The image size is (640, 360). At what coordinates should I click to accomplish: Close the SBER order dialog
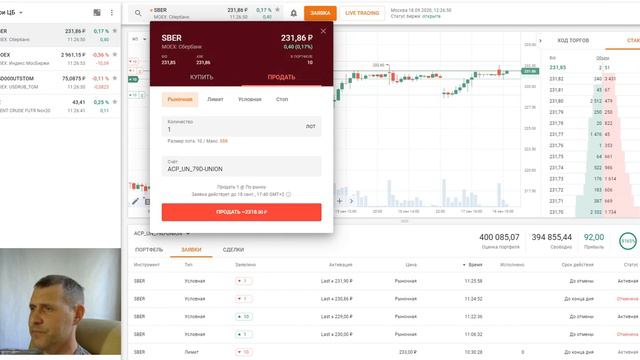pyautogui.click(x=323, y=31)
